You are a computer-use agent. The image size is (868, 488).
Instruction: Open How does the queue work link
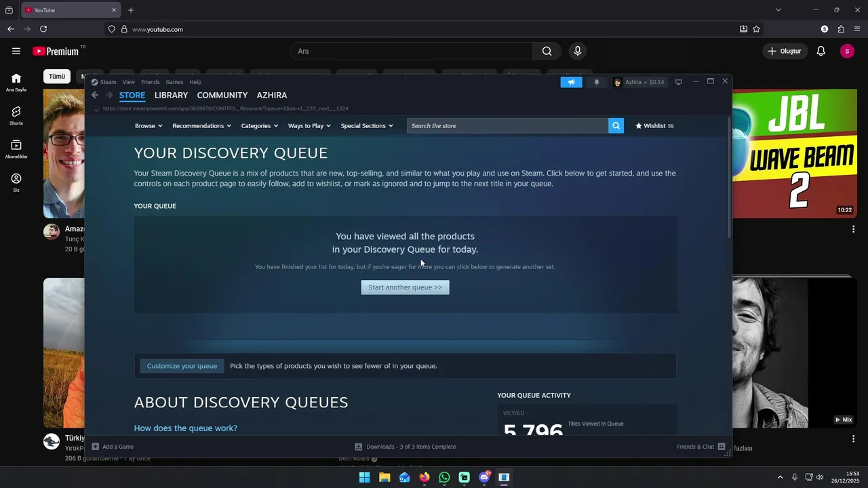coord(186,428)
